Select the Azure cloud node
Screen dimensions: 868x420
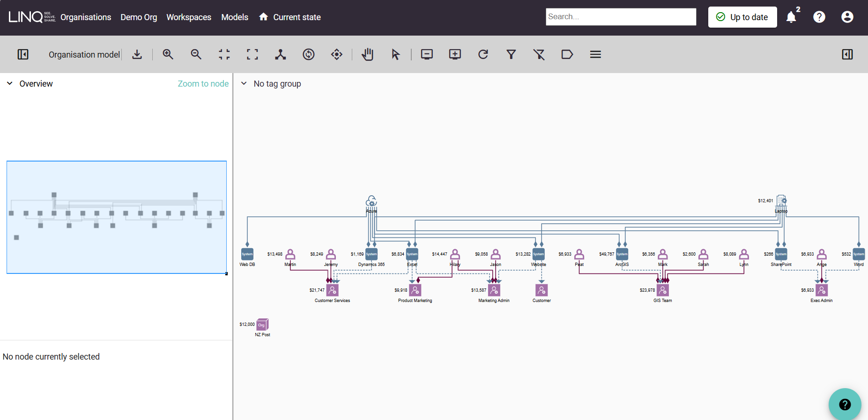[x=371, y=201]
